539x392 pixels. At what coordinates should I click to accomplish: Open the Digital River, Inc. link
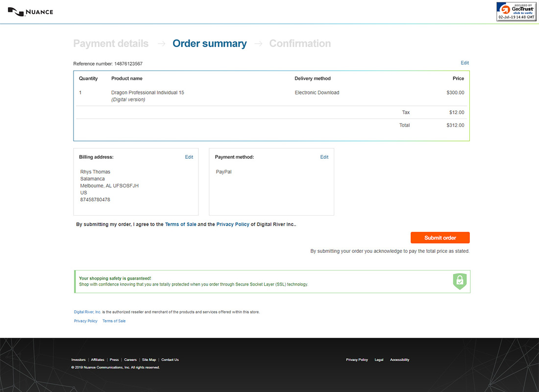87,312
